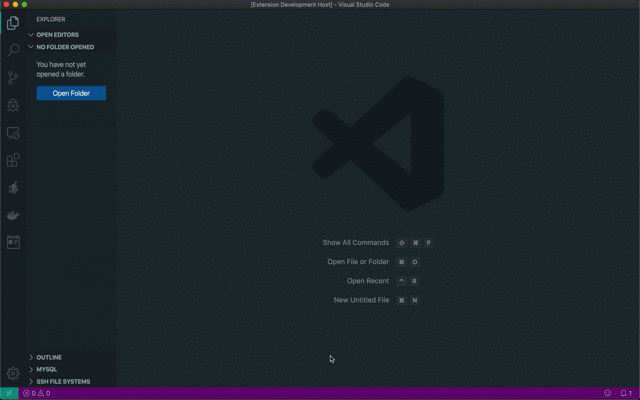Open the Docker whale icon view
Viewport: 640px width, 400px height.
tap(13, 215)
